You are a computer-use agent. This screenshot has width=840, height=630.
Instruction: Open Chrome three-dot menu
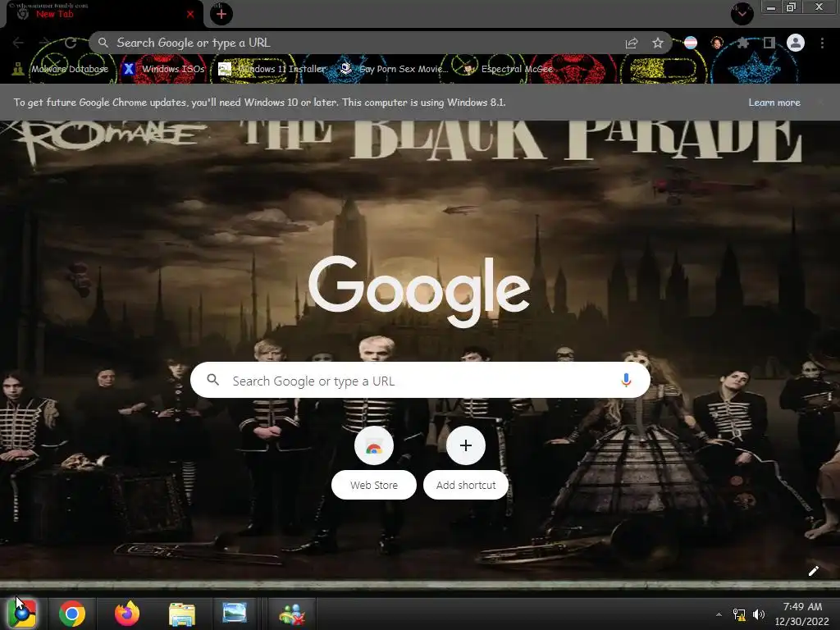pos(822,43)
